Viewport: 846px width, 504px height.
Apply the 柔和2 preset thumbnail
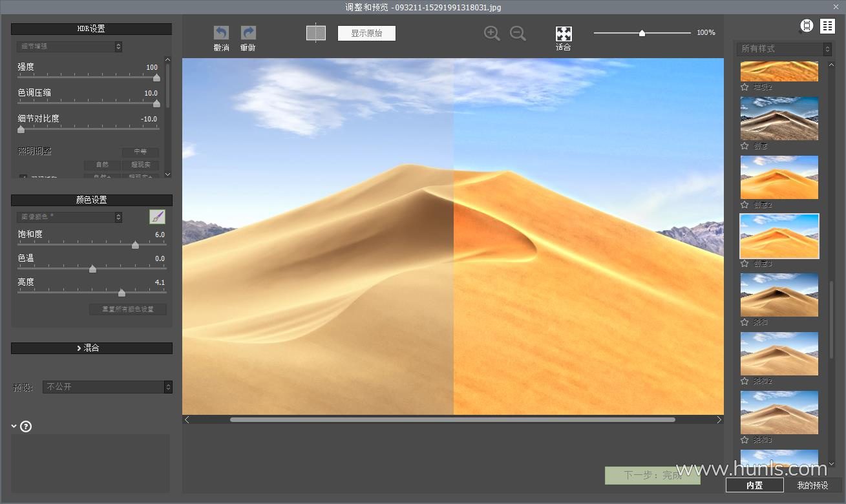tap(779, 353)
